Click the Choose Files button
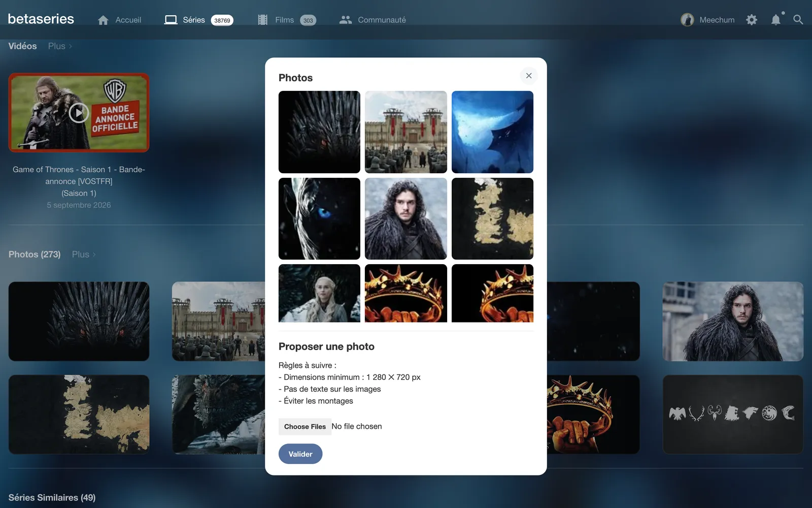The image size is (812, 508). 304,427
